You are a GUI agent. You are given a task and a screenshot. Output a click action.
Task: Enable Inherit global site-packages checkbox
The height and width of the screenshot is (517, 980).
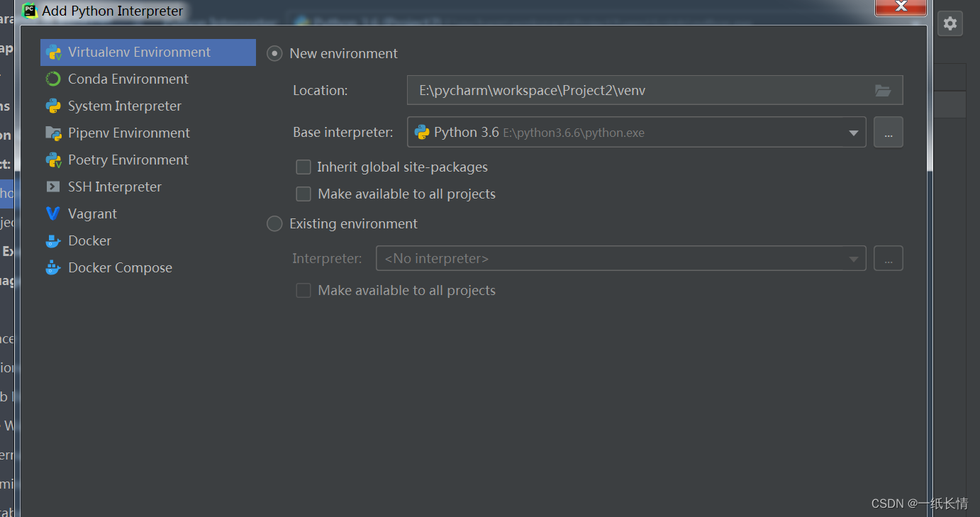304,167
